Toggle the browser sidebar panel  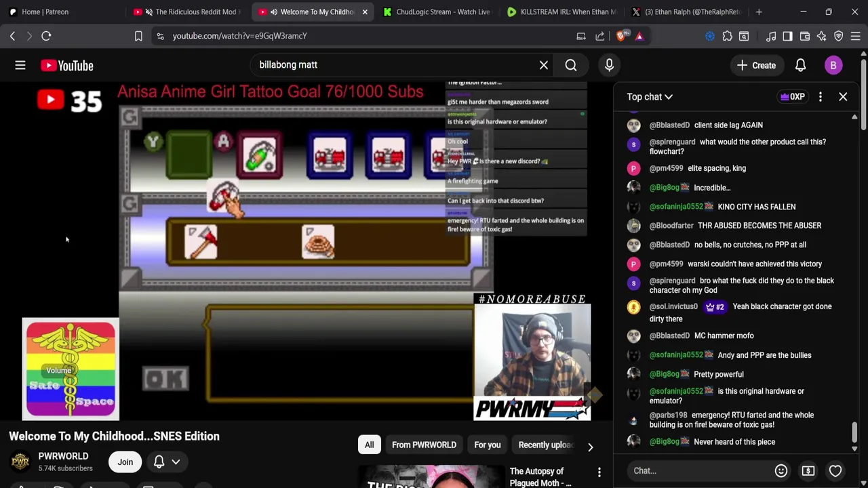787,36
